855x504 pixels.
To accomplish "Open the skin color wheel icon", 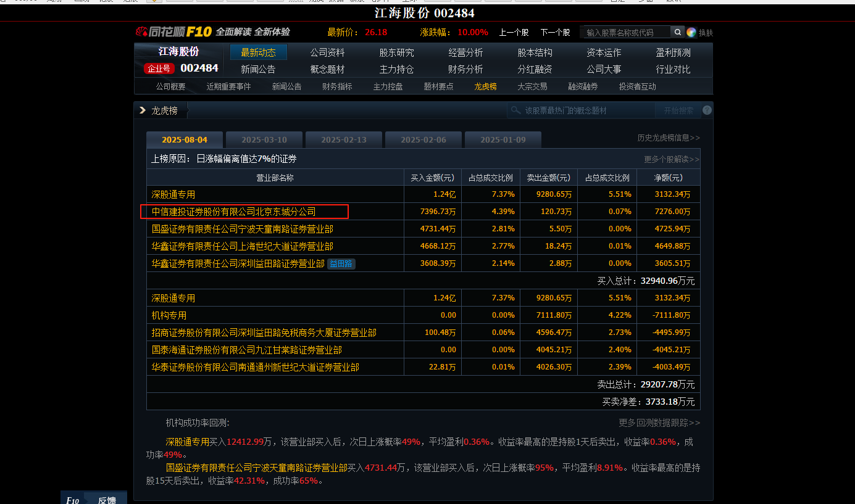I will (x=691, y=32).
